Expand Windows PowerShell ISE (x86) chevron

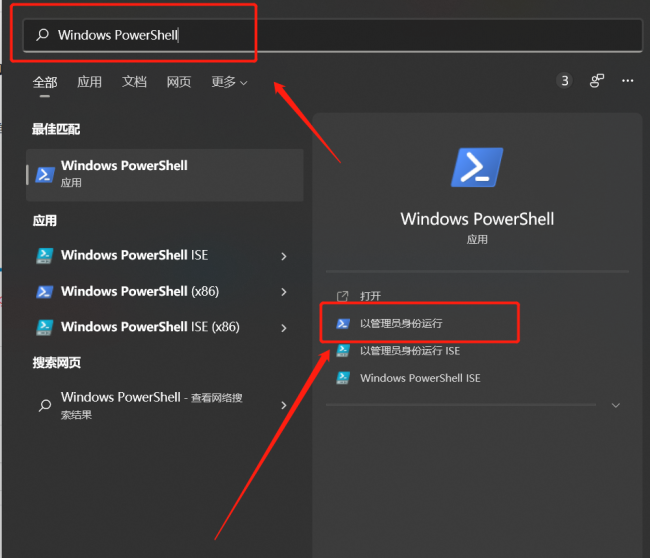(284, 328)
